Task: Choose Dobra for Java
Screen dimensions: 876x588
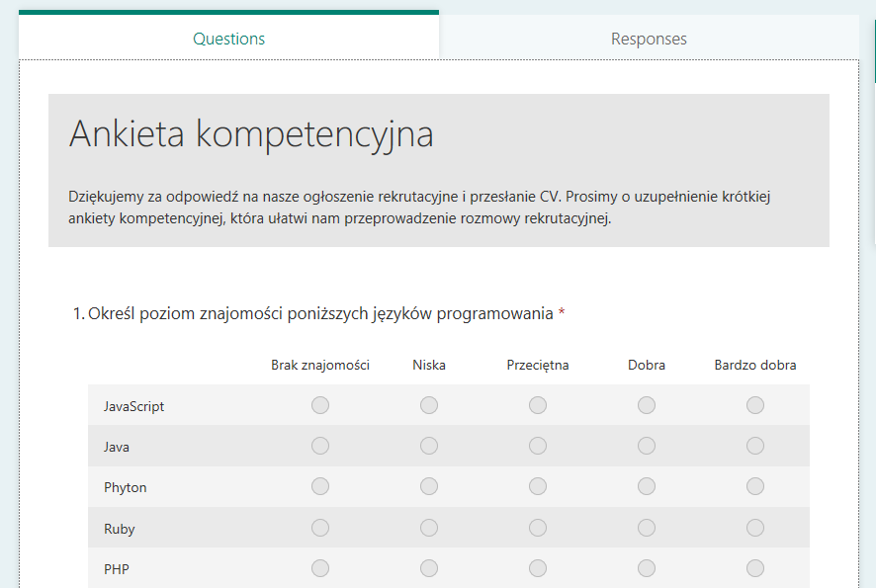Action: point(647,446)
